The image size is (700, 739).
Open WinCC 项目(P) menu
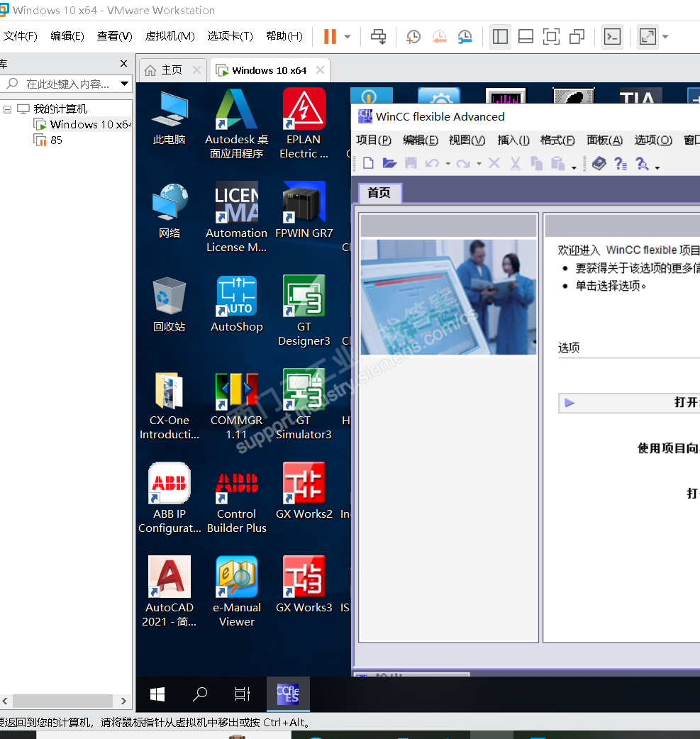click(373, 140)
